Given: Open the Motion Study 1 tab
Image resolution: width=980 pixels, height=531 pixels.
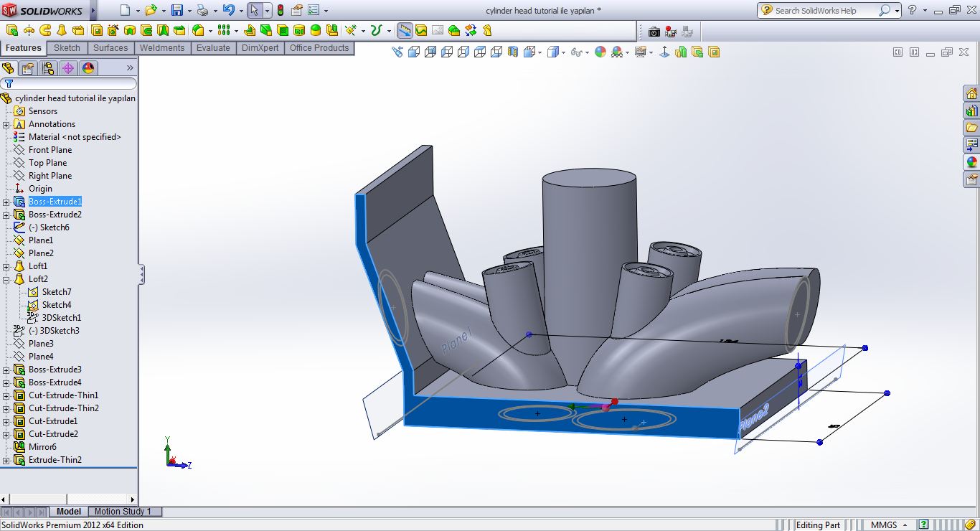Looking at the screenshot, I should 123,512.
